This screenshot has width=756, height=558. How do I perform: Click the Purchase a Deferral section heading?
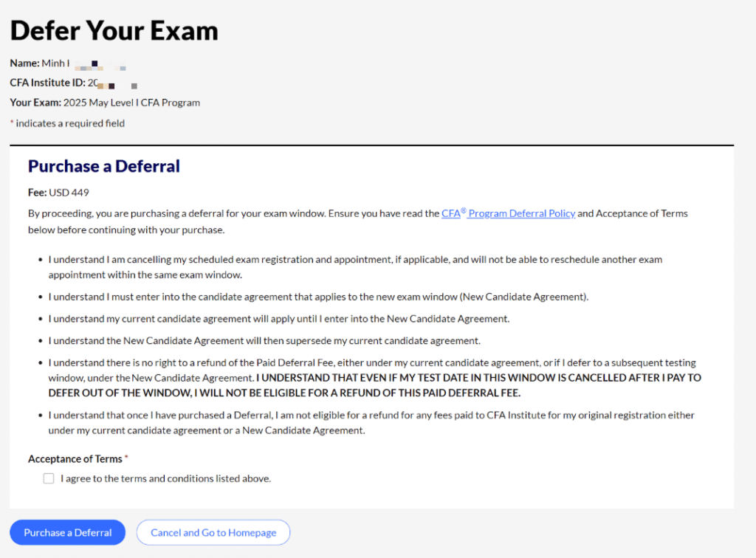(x=103, y=166)
